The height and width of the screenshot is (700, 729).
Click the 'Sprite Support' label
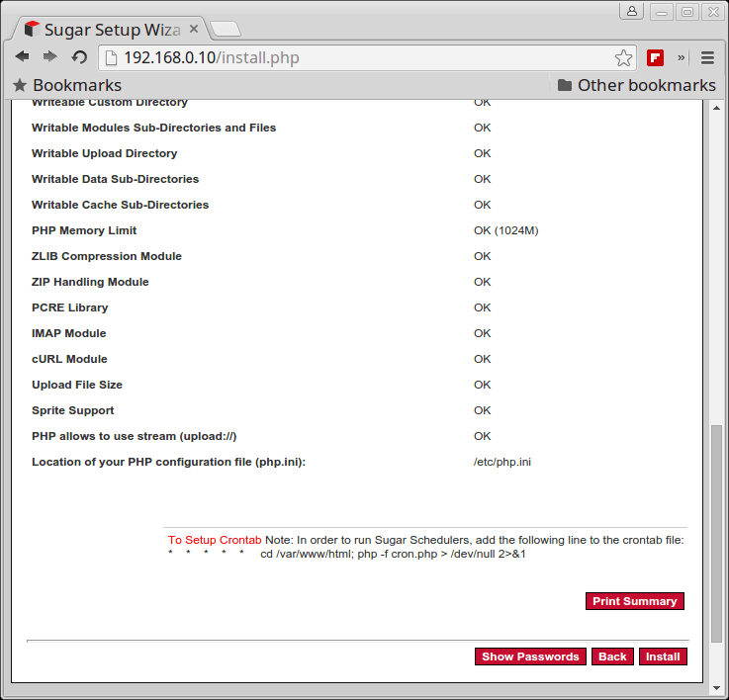72,410
